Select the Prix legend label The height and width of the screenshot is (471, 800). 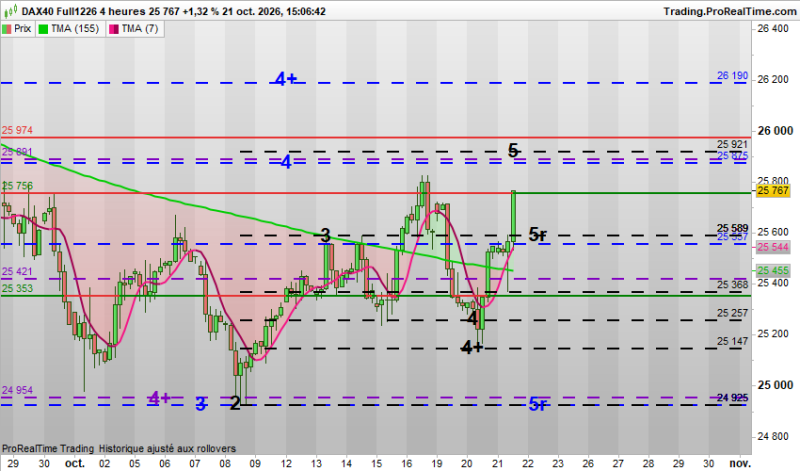[x=22, y=29]
